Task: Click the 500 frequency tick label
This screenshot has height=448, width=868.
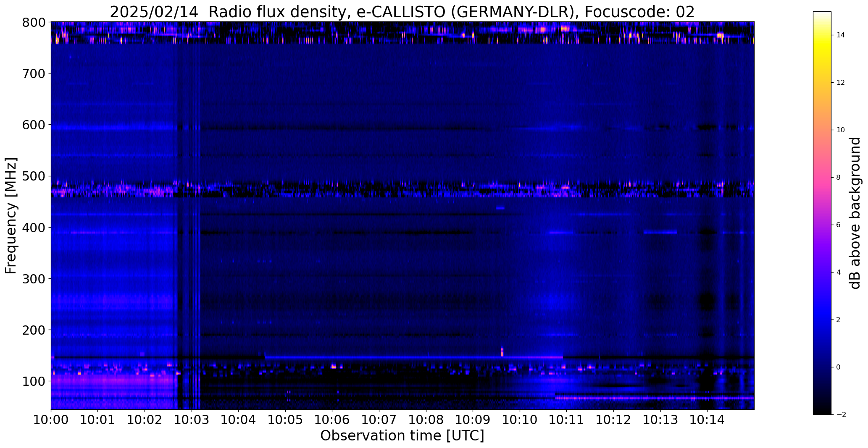Action: (x=33, y=176)
